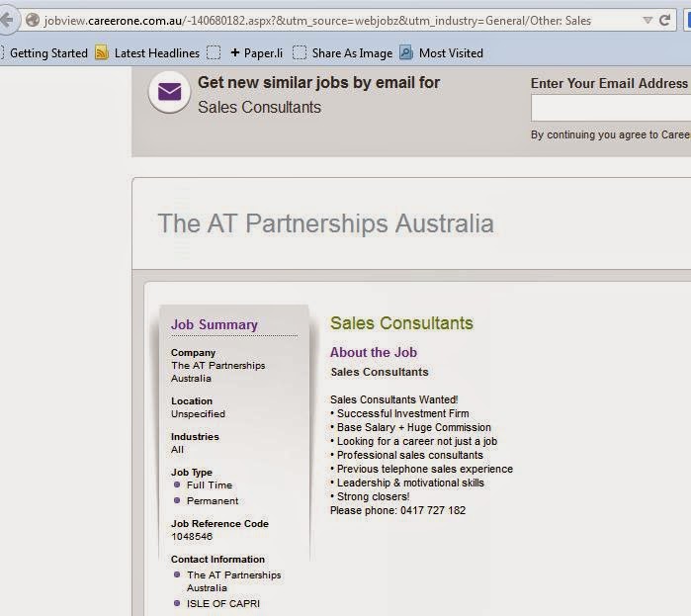The width and height of the screenshot is (691, 616).
Task: Click the Most Visited folder icon
Action: 406,52
